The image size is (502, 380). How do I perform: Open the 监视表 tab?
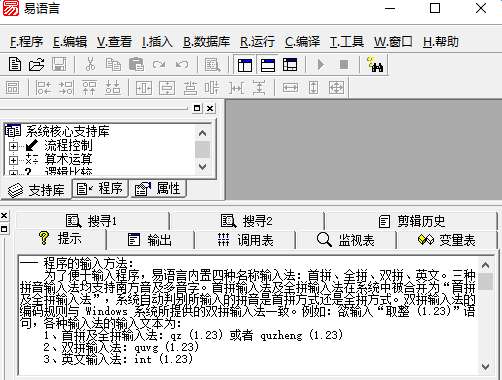pos(346,240)
